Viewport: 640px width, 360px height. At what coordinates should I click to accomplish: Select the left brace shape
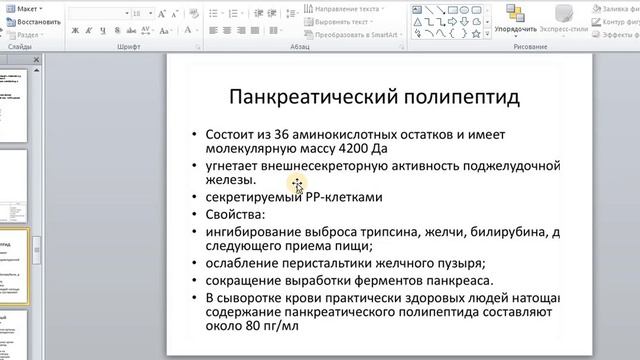[453, 33]
